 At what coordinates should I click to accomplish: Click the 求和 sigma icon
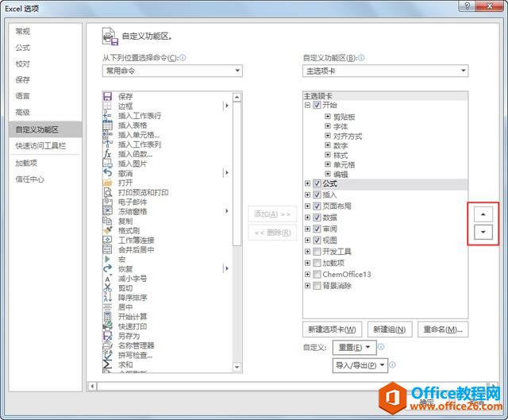click(x=107, y=364)
